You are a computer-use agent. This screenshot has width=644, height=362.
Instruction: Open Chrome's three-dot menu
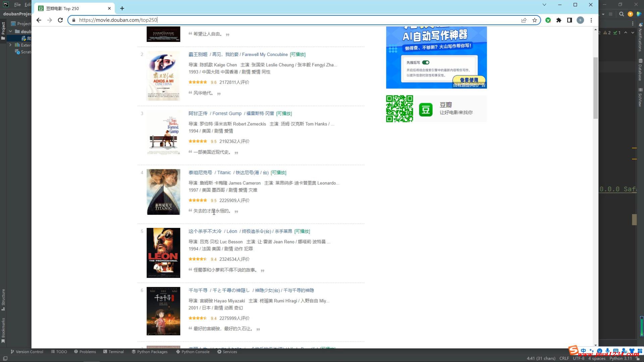click(x=591, y=20)
